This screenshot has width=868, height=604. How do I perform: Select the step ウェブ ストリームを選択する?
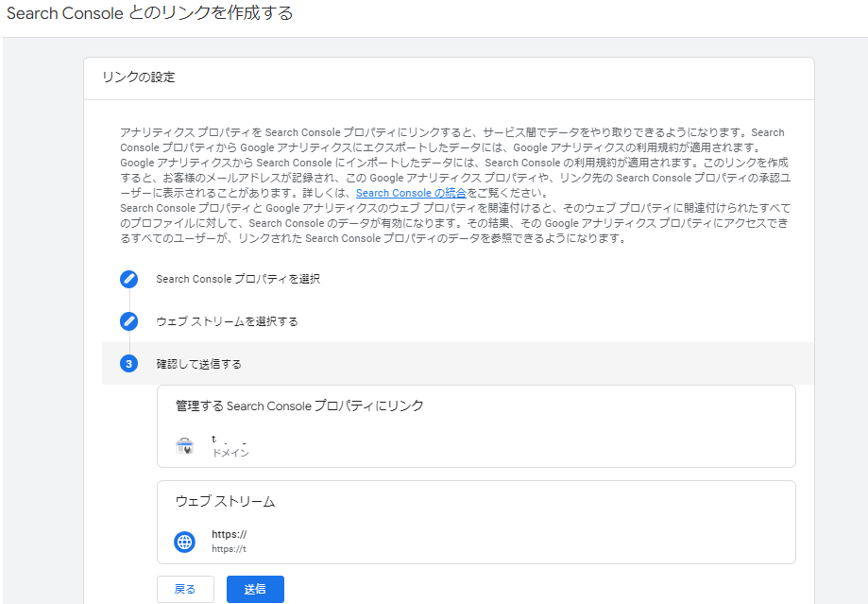[x=227, y=321]
